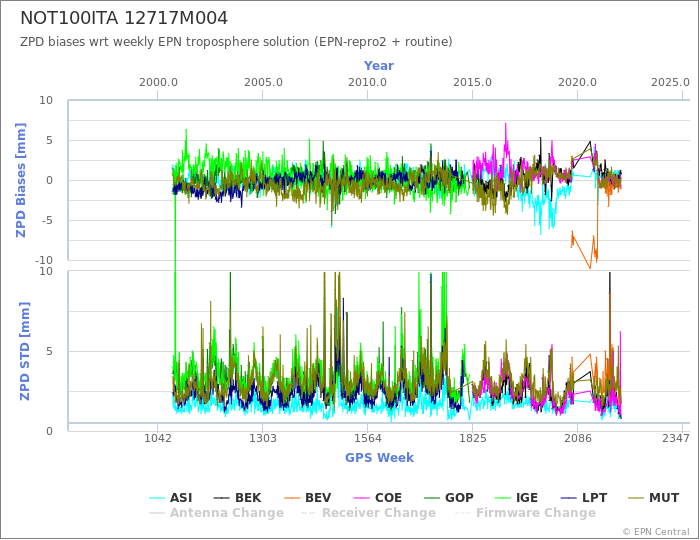The image size is (700, 540).
Task: Toggle the BEV series in legend
Action: [308, 498]
